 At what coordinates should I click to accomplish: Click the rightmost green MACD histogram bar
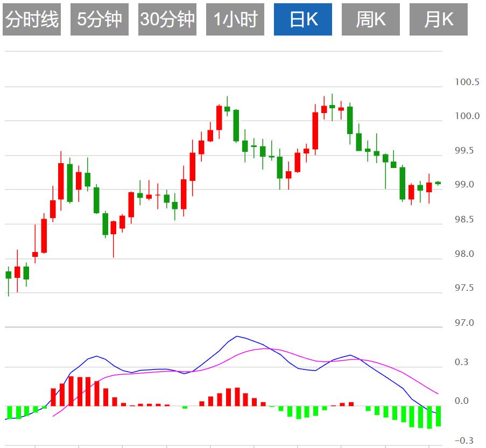point(438,416)
